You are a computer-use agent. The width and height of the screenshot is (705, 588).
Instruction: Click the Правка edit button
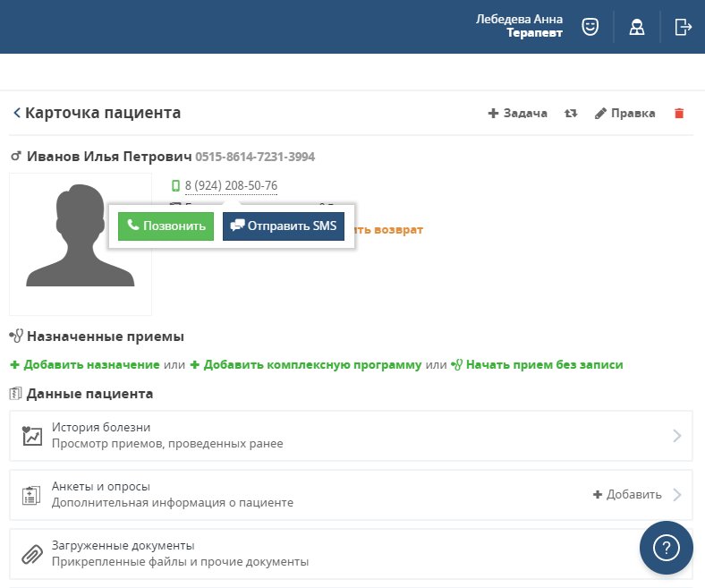click(625, 114)
